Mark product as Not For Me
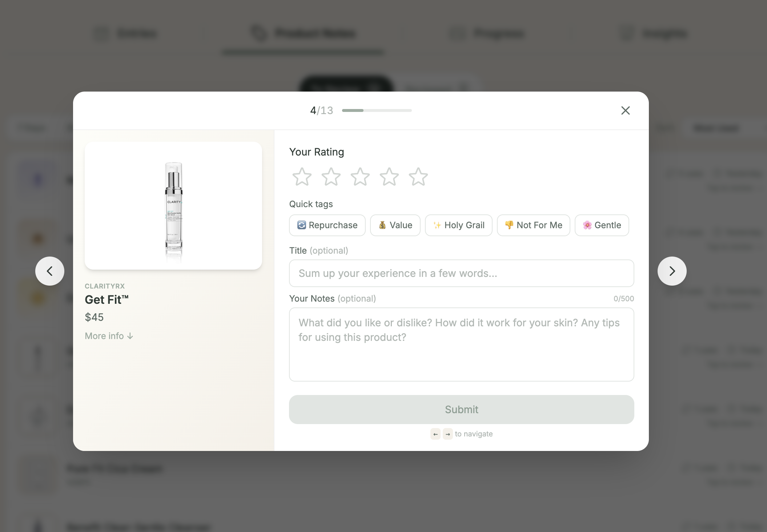 [533, 225]
